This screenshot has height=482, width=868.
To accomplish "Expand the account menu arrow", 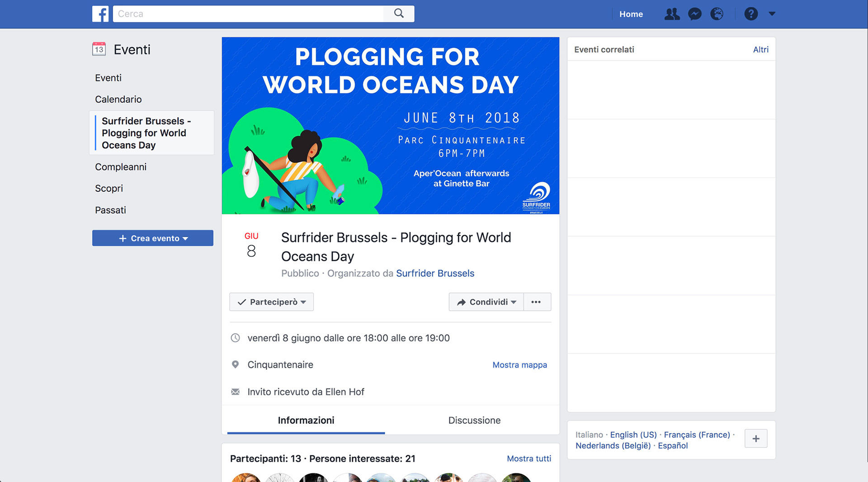I will [772, 14].
